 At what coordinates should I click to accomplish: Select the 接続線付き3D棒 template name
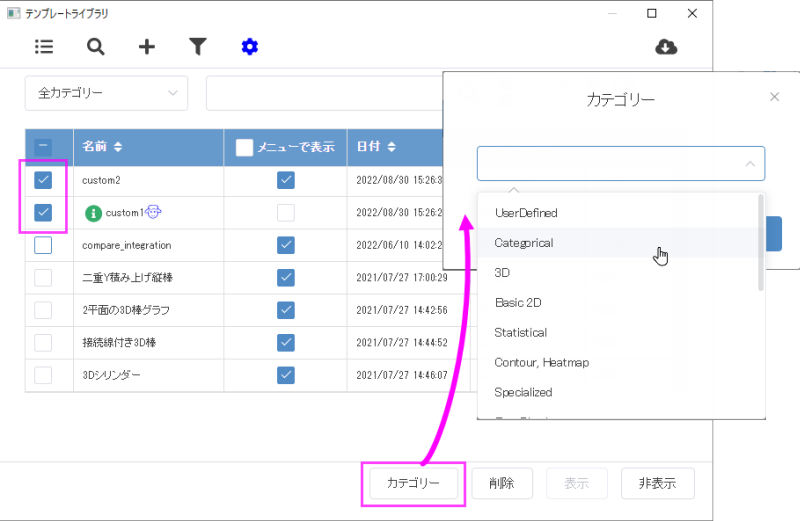click(119, 342)
